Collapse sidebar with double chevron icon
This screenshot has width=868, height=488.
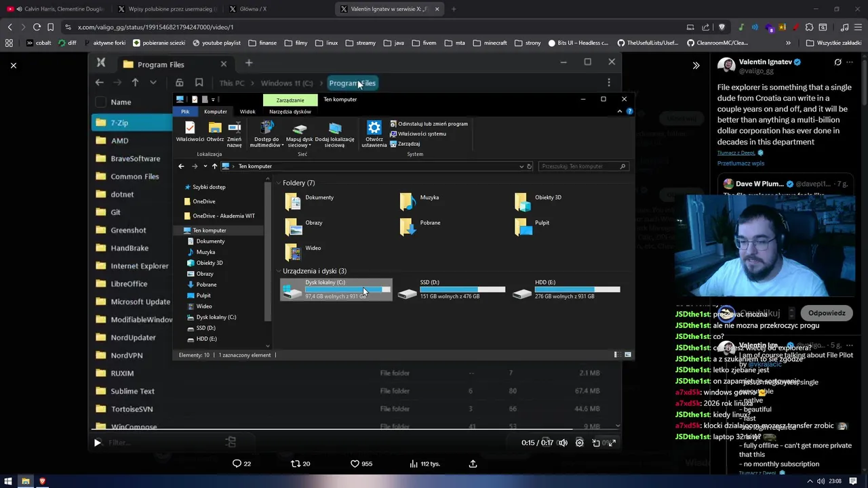[696, 66]
